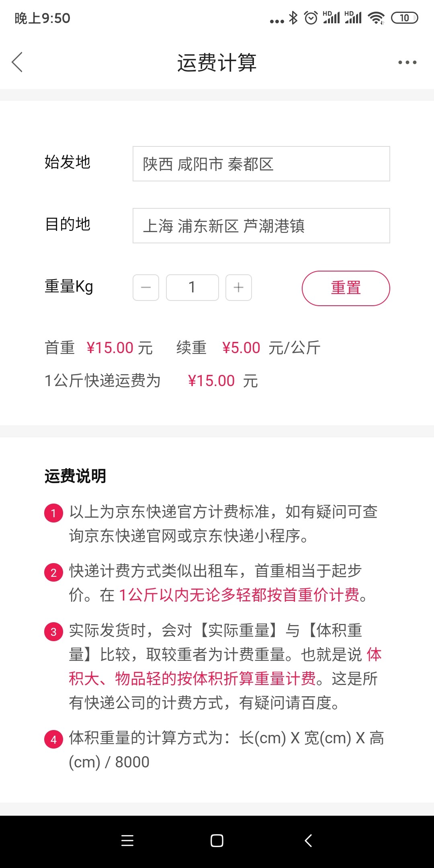
Task: Tap the Bluetooth status icon
Action: [x=294, y=18]
